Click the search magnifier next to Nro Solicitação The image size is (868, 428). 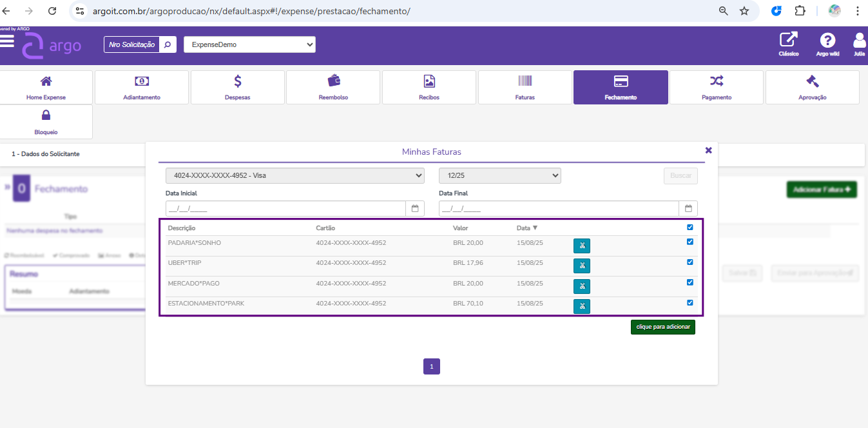[x=168, y=44]
